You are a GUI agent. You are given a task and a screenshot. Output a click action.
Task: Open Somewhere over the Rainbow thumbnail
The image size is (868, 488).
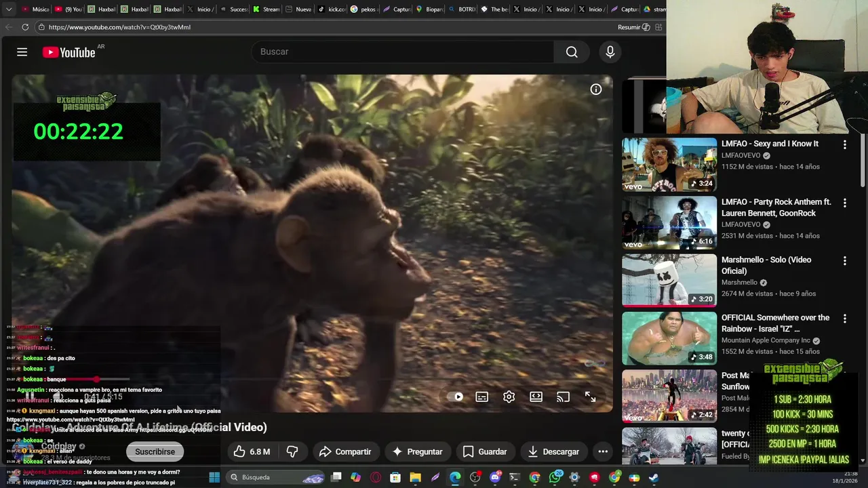(x=669, y=338)
